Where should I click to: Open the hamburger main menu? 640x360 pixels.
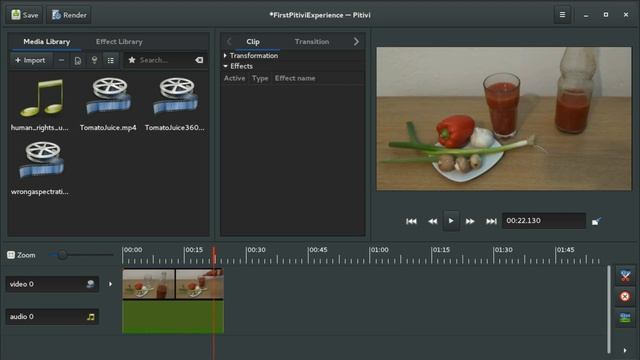[x=562, y=15]
